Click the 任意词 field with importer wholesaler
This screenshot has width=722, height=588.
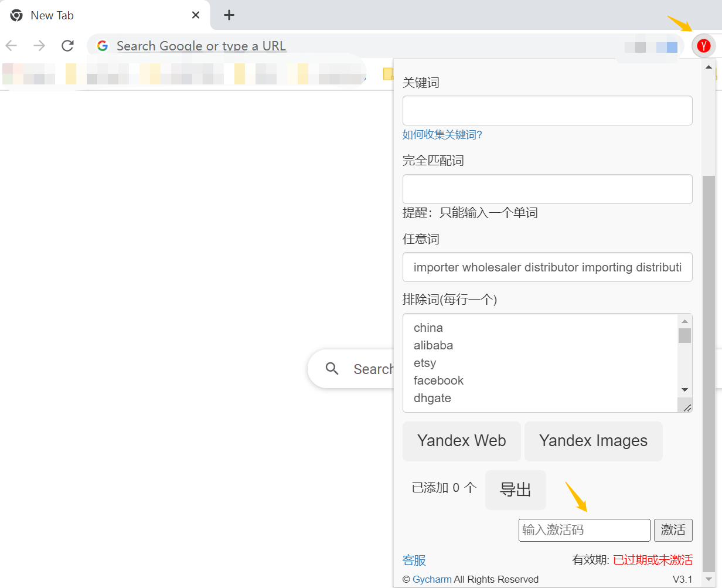click(x=547, y=267)
